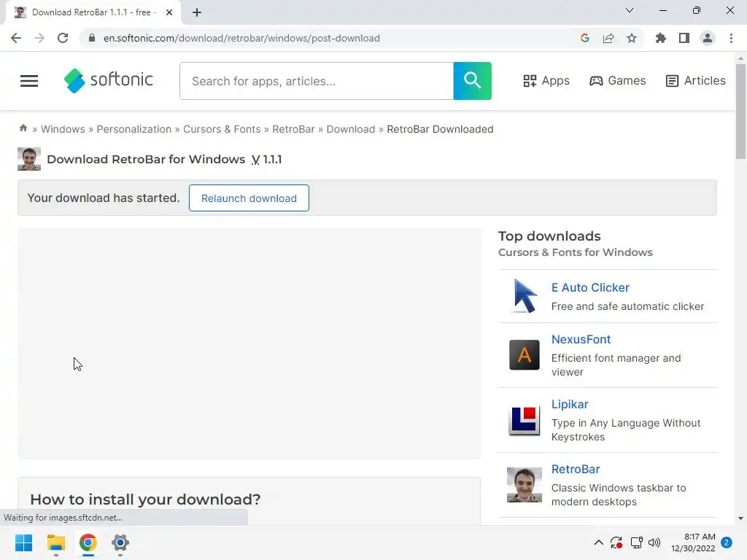747x560 pixels.
Task: Click the NexusFont app icon
Action: pyautogui.click(x=525, y=355)
